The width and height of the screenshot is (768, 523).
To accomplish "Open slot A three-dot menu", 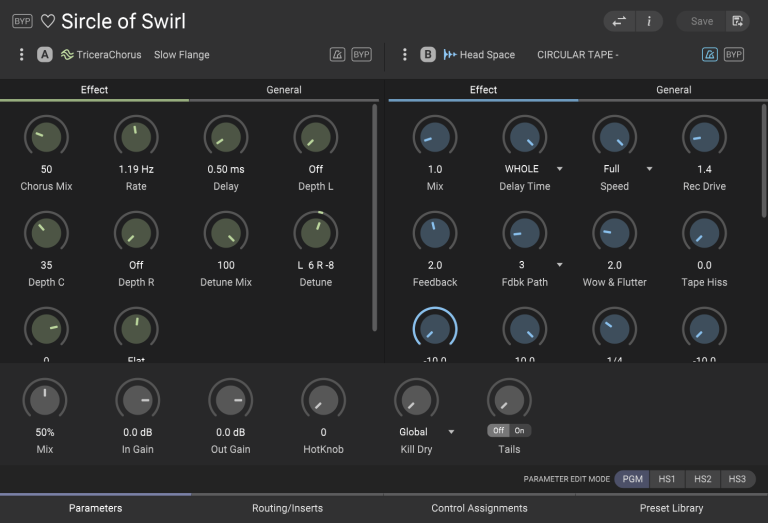I will click(x=21, y=54).
